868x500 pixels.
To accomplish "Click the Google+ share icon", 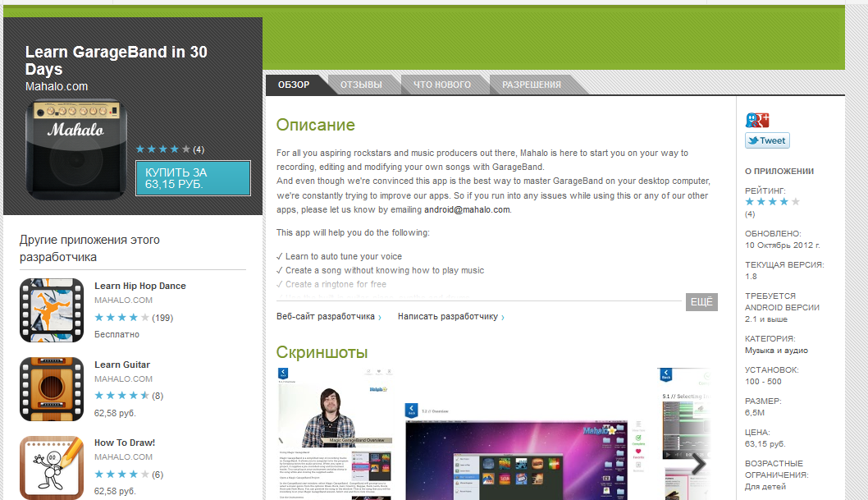I will (x=757, y=120).
